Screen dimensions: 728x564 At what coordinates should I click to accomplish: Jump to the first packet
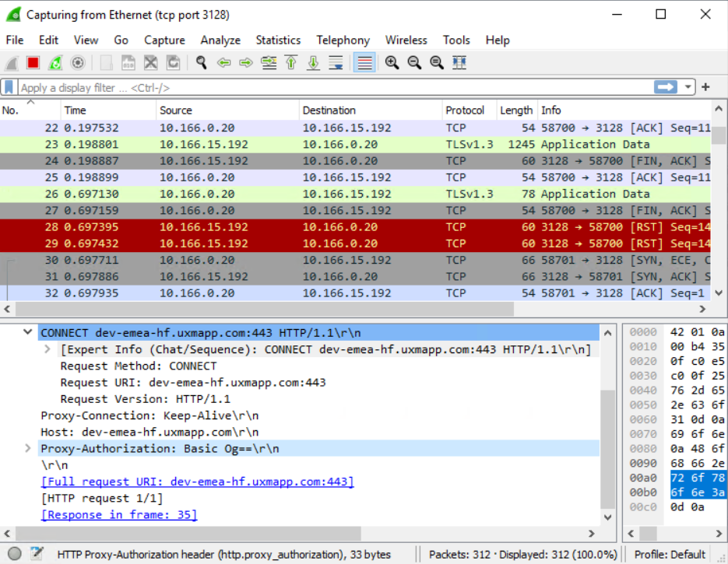(291, 63)
